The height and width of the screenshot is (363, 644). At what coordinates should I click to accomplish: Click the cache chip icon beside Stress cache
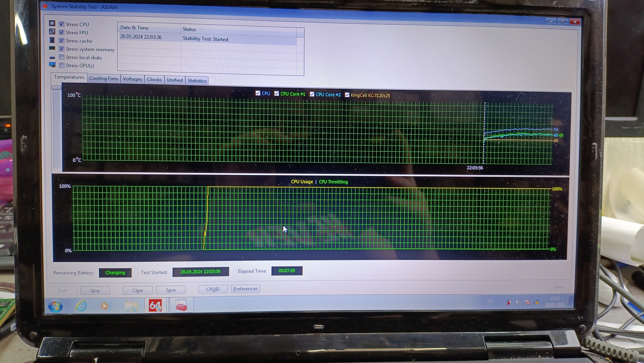(52, 40)
